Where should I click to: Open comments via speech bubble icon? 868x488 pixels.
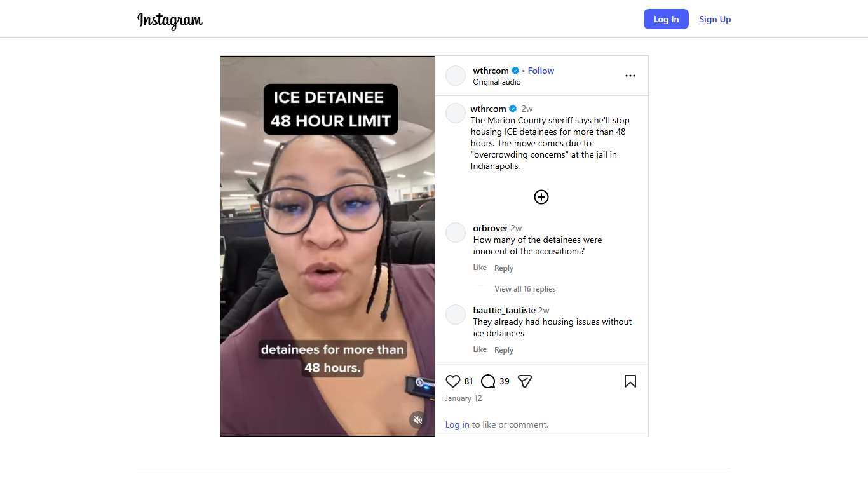pyautogui.click(x=488, y=381)
